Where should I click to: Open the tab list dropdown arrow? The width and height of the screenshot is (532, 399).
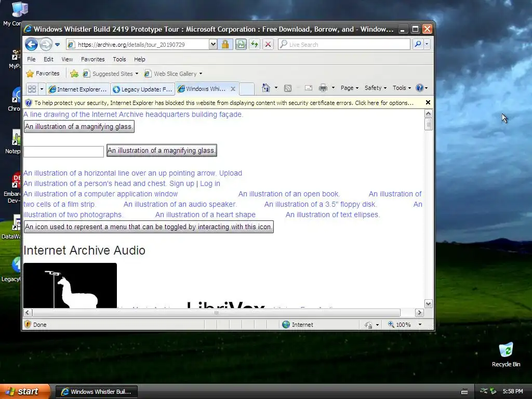point(42,89)
